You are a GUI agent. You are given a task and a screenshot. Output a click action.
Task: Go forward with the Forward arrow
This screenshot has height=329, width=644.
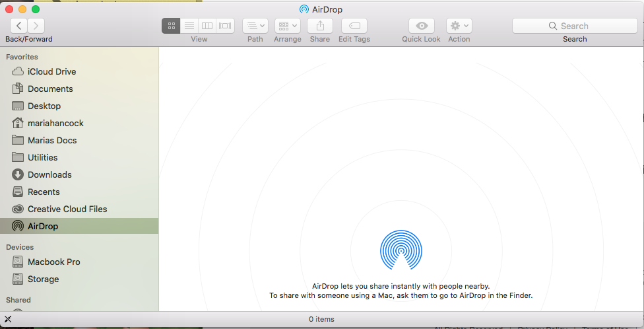pyautogui.click(x=36, y=26)
